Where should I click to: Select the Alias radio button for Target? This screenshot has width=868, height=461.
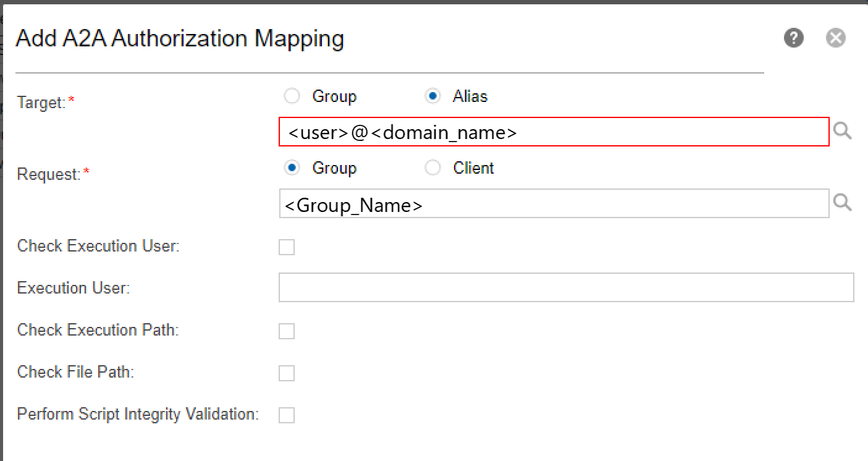pos(432,96)
